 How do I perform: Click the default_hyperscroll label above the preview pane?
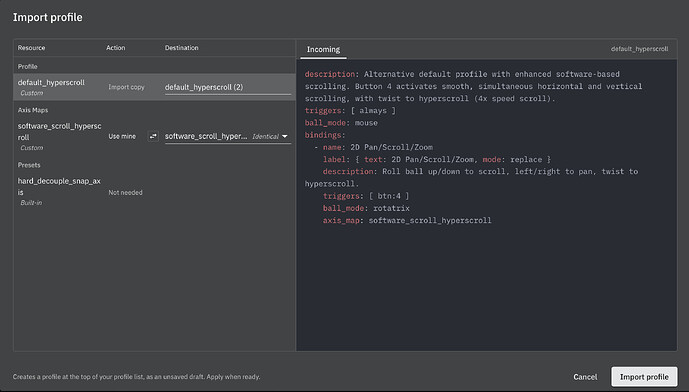[x=639, y=49]
